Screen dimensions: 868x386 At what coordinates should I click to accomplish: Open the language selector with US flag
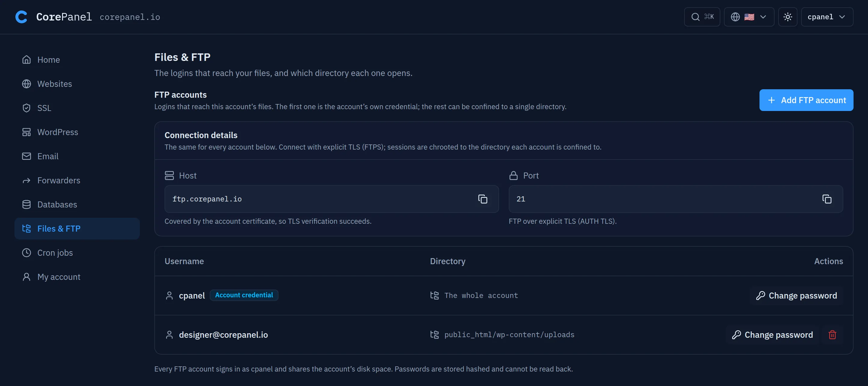point(749,17)
